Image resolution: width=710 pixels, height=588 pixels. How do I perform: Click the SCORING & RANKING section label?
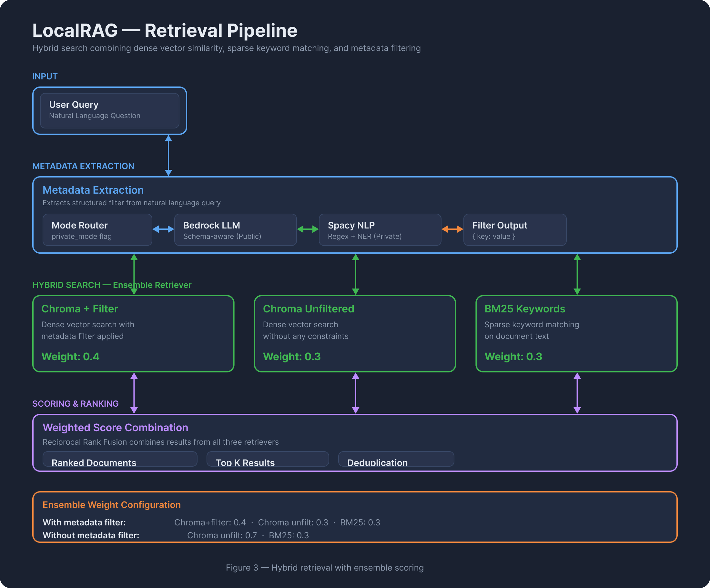tap(76, 403)
